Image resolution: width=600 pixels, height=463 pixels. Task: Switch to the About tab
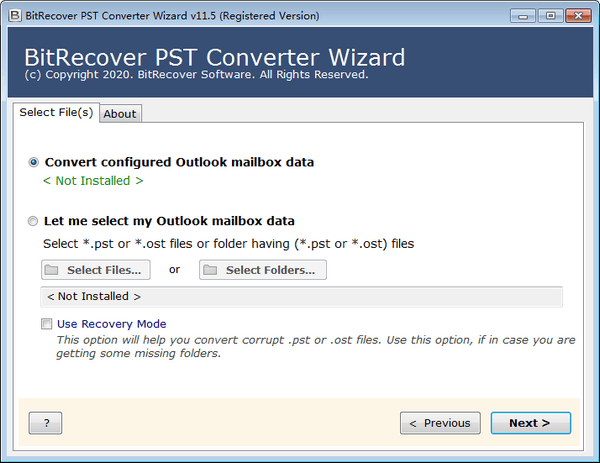(x=120, y=114)
